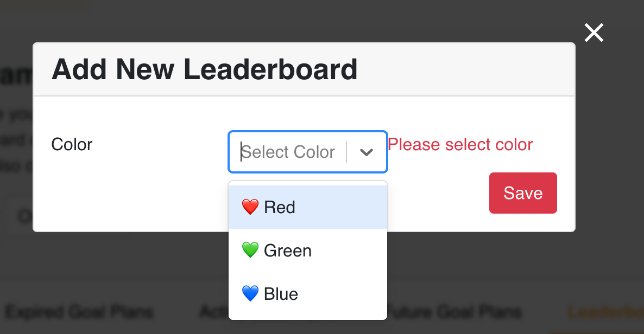Click the green heart icon

click(x=249, y=250)
